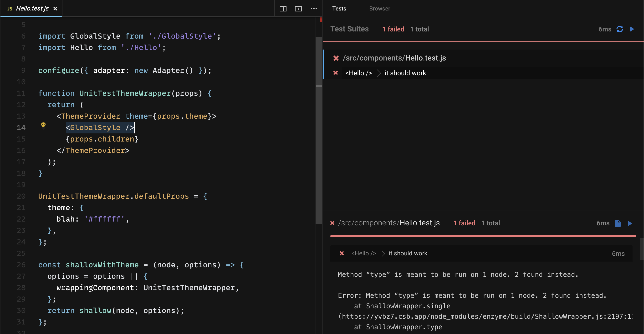Click 'return shallow(node, options);' on line 30

coord(116,310)
